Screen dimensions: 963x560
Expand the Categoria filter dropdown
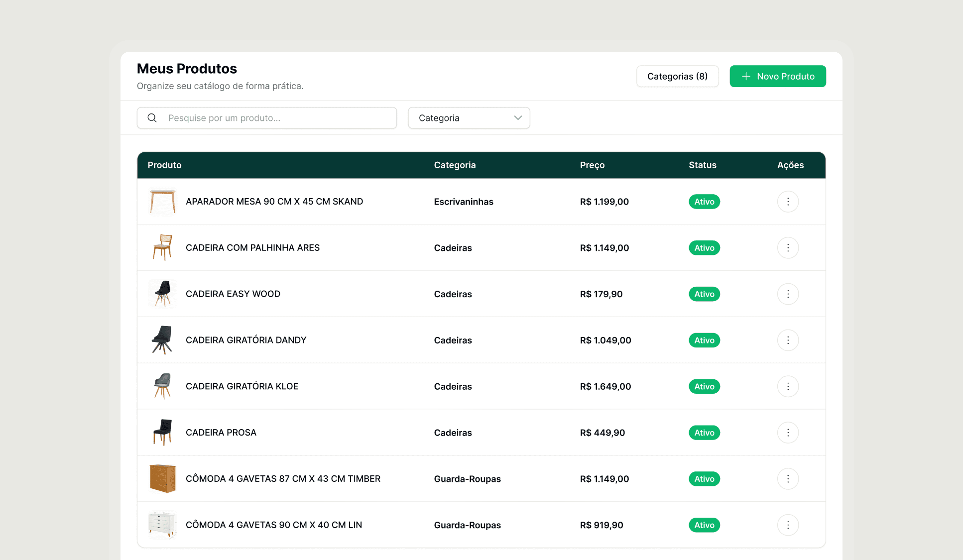coord(468,118)
